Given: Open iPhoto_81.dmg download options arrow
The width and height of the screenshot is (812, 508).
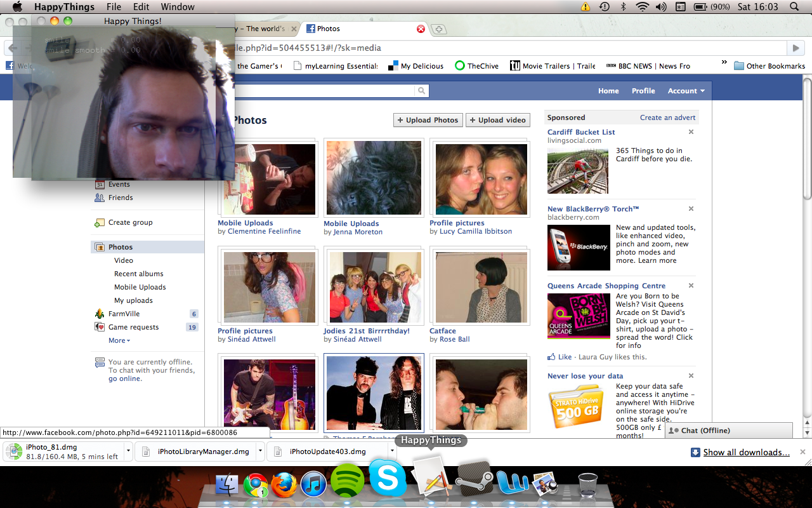Looking at the screenshot, I should pos(128,451).
